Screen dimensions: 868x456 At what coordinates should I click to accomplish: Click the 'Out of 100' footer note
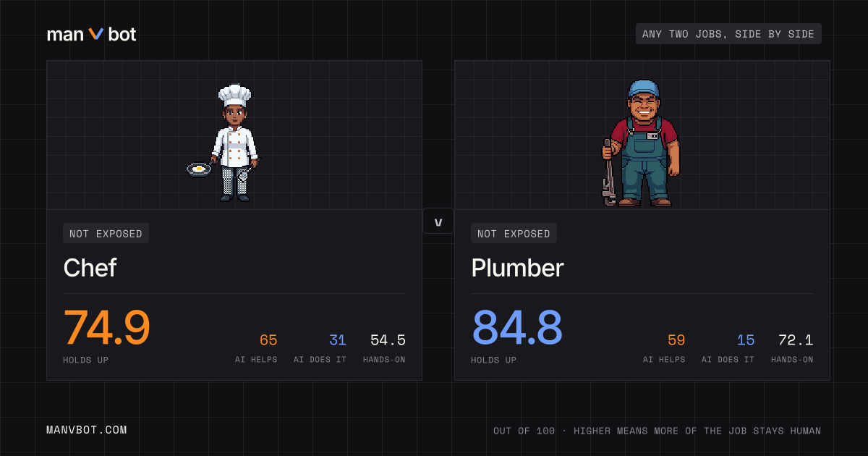tap(658, 431)
